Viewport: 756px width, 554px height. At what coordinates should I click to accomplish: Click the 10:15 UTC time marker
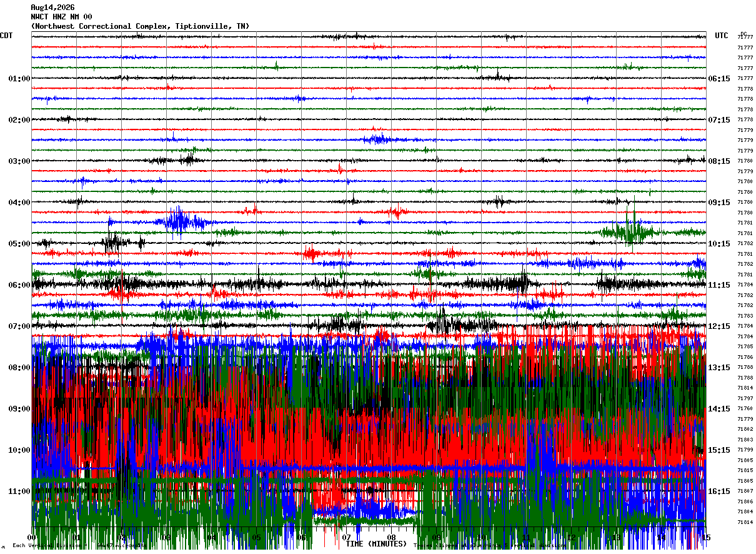coord(719,244)
